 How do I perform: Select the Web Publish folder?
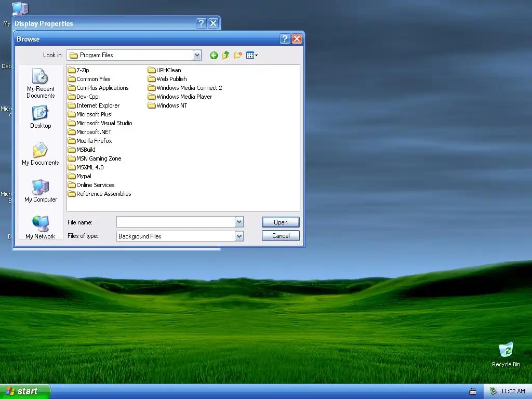click(167, 79)
